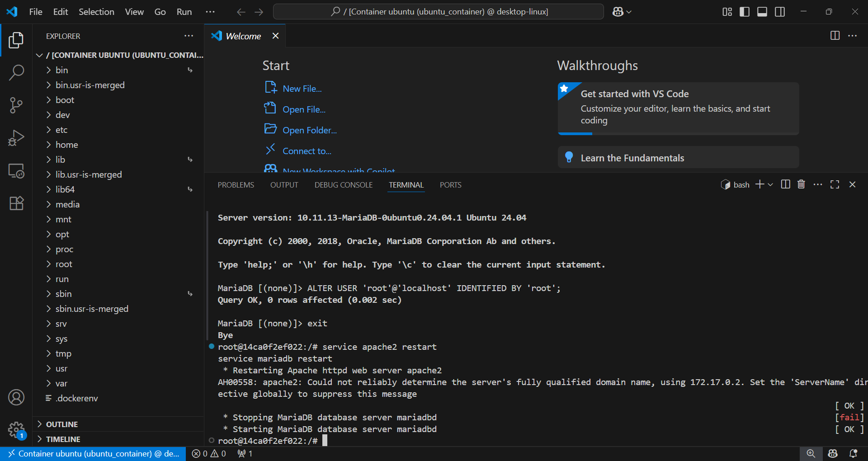Open the Selection menu
The height and width of the screenshot is (461, 868).
click(96, 12)
